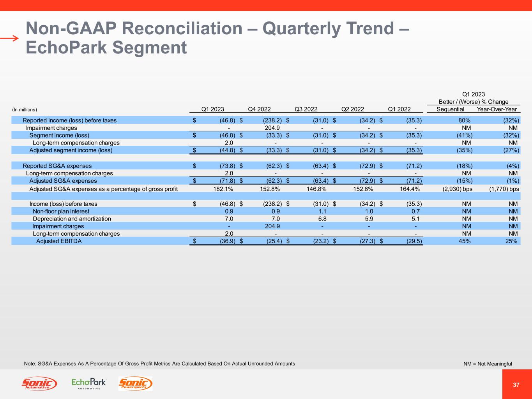
Task: Select the "NM = Not Meaningful" footnote
Action: (488, 364)
